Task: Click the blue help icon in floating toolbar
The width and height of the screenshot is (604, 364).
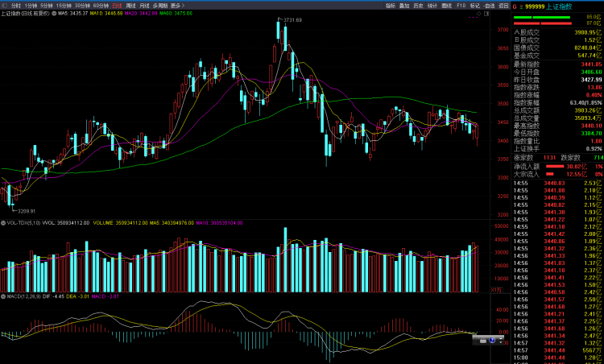Action: pyautogui.click(x=490, y=341)
